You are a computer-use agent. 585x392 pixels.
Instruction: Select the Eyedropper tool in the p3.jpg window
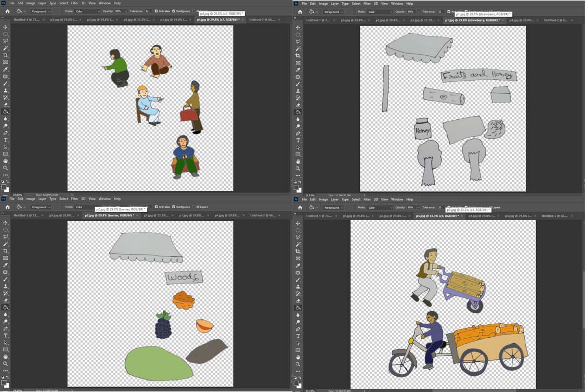(x=298, y=265)
